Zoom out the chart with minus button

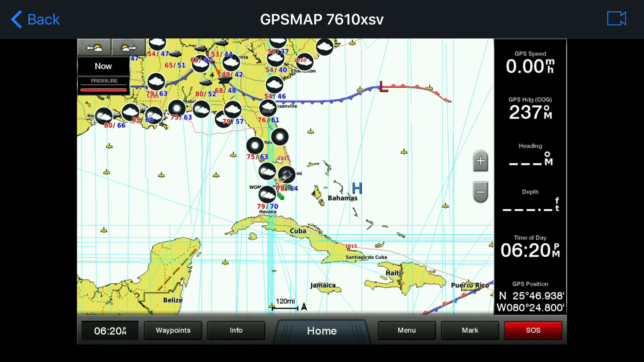coord(480,192)
